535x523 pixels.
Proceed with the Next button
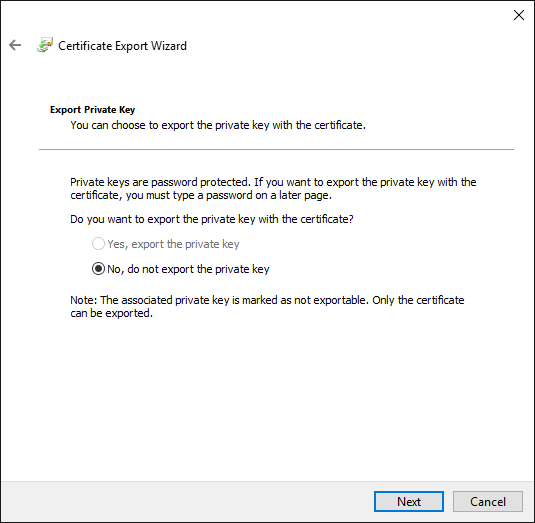[409, 502]
